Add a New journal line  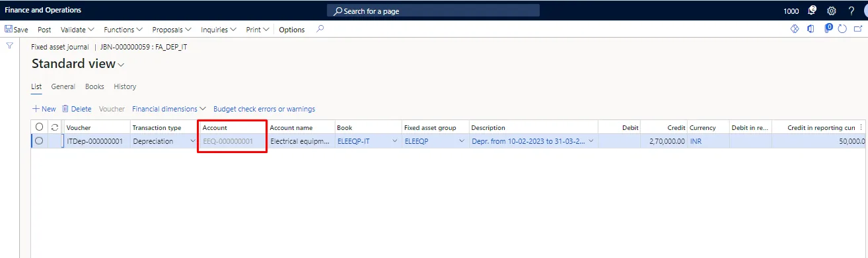click(44, 109)
